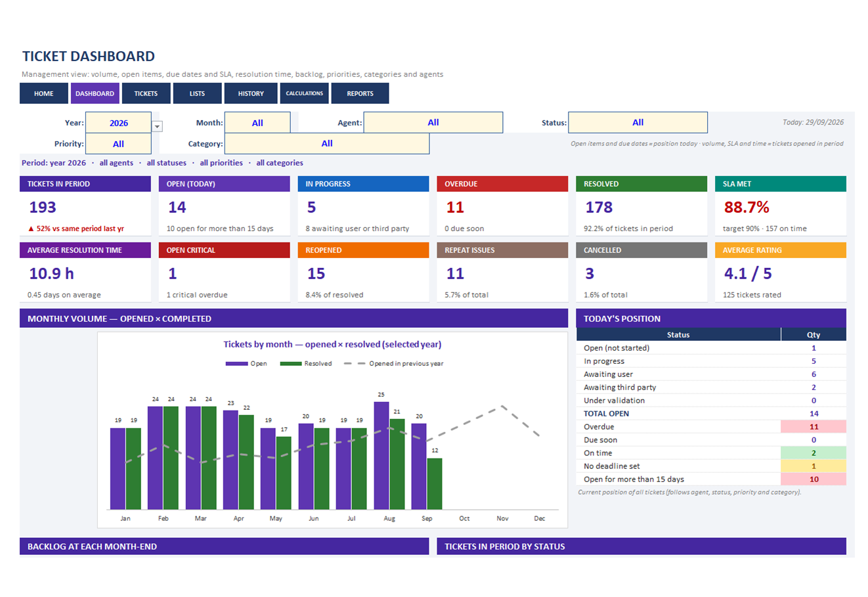The width and height of the screenshot is (868, 597).
Task: Select the Reopened value 15
Action: (x=316, y=274)
